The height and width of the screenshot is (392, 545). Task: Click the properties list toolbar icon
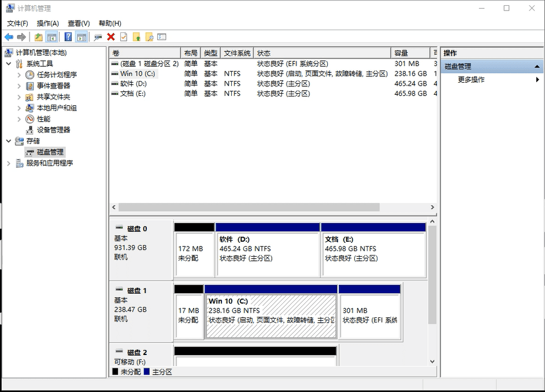tap(161, 36)
